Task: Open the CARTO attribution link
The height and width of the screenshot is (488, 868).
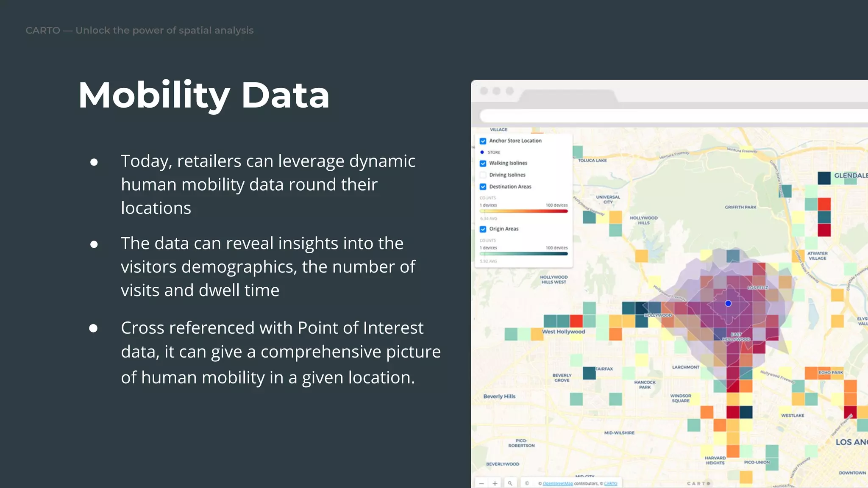Action: pos(610,483)
